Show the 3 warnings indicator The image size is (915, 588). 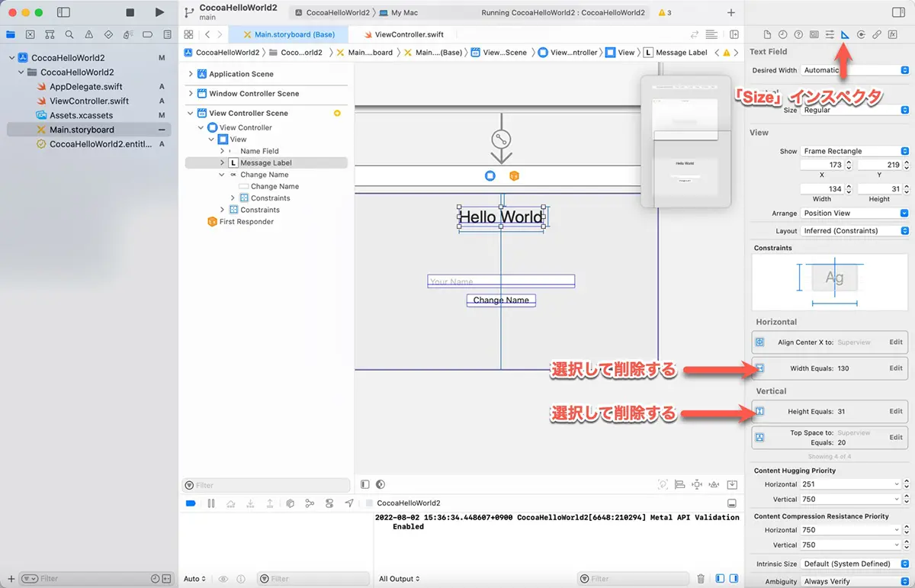(x=664, y=13)
